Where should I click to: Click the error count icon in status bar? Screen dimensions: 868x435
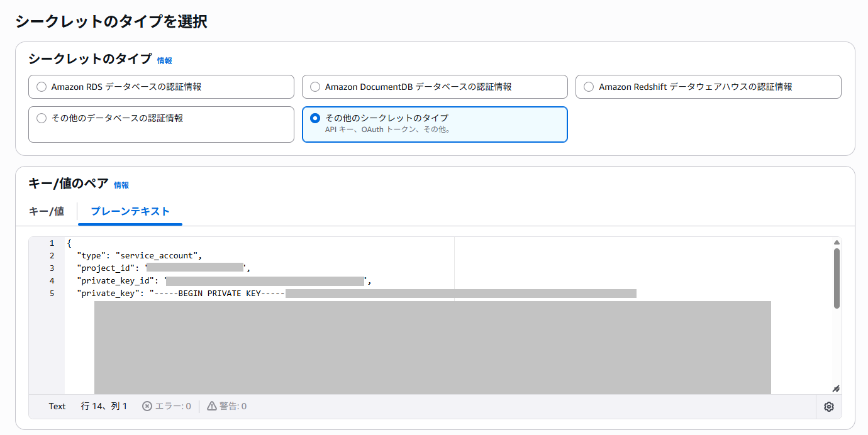pyautogui.click(x=147, y=407)
